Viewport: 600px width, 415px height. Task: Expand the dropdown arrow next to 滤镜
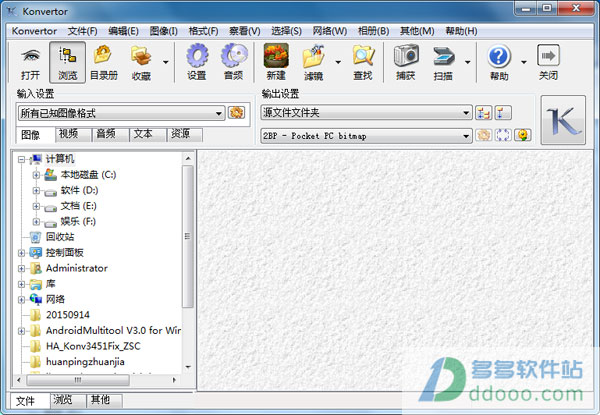[x=338, y=62]
